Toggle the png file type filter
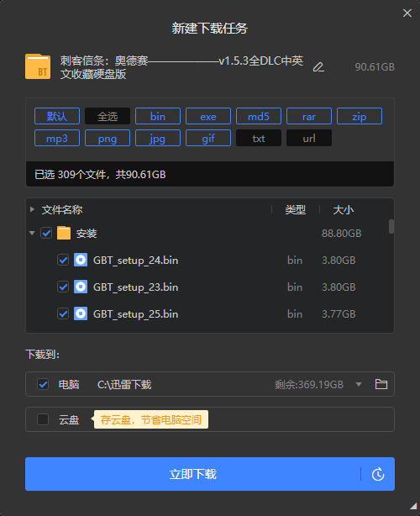 pyautogui.click(x=108, y=138)
